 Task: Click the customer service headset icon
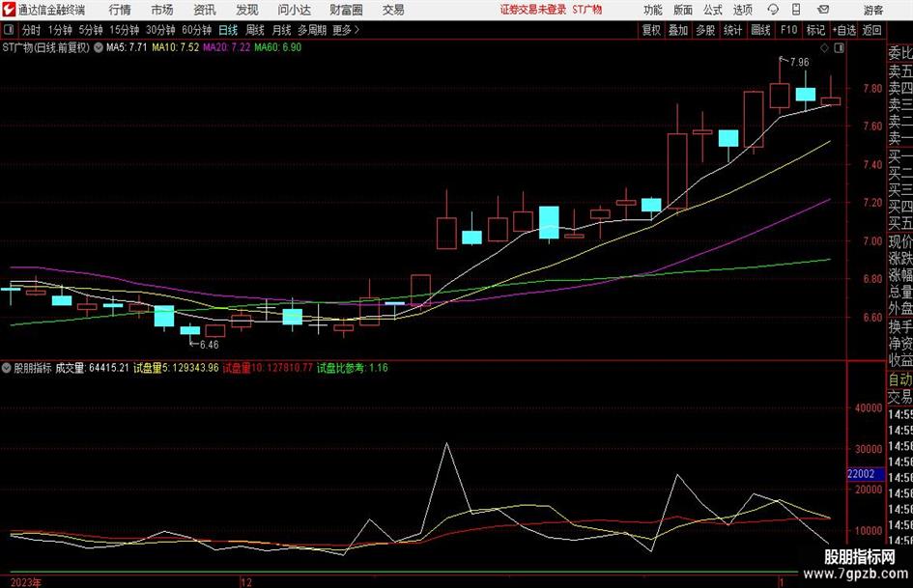pyautogui.click(x=773, y=10)
